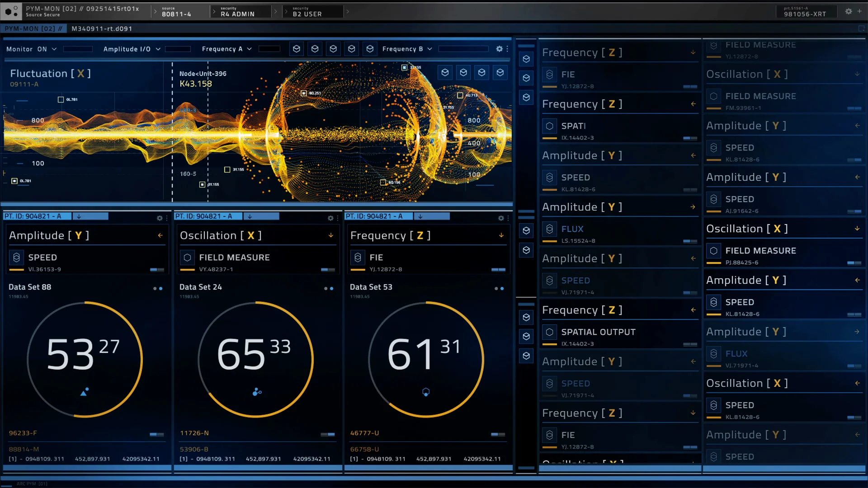Open the gear icon in Data Set 53 panel header

pyautogui.click(x=501, y=218)
